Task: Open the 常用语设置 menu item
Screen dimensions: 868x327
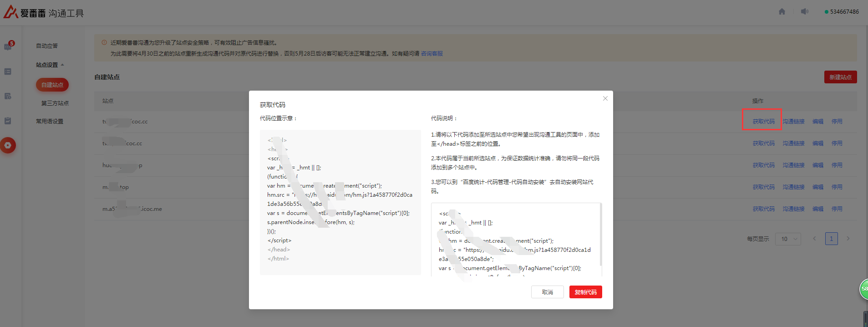Action: coord(50,122)
